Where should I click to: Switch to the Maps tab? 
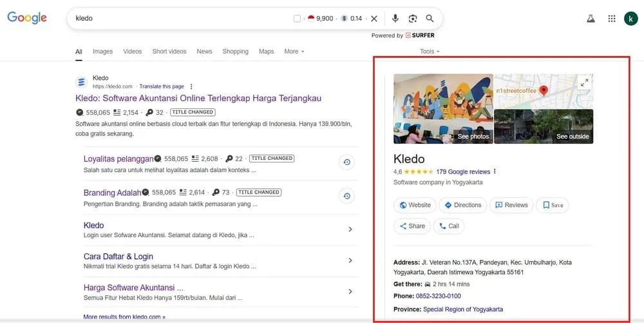(x=266, y=52)
